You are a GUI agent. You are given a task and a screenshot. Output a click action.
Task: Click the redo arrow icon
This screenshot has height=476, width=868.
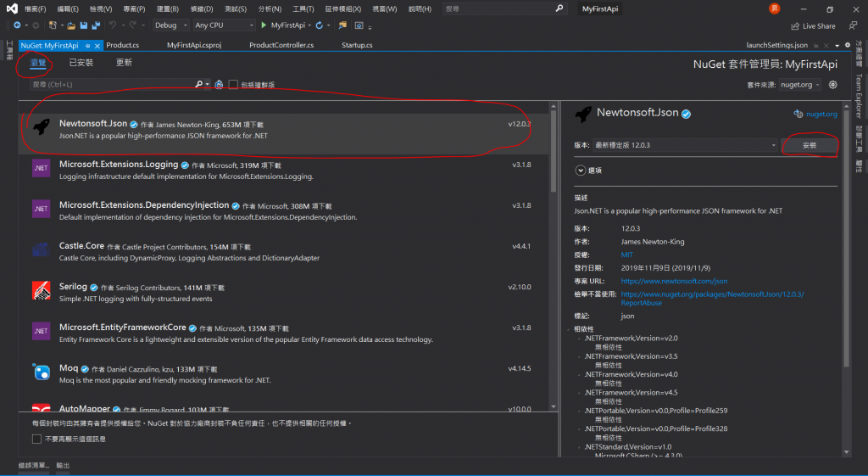(133, 25)
